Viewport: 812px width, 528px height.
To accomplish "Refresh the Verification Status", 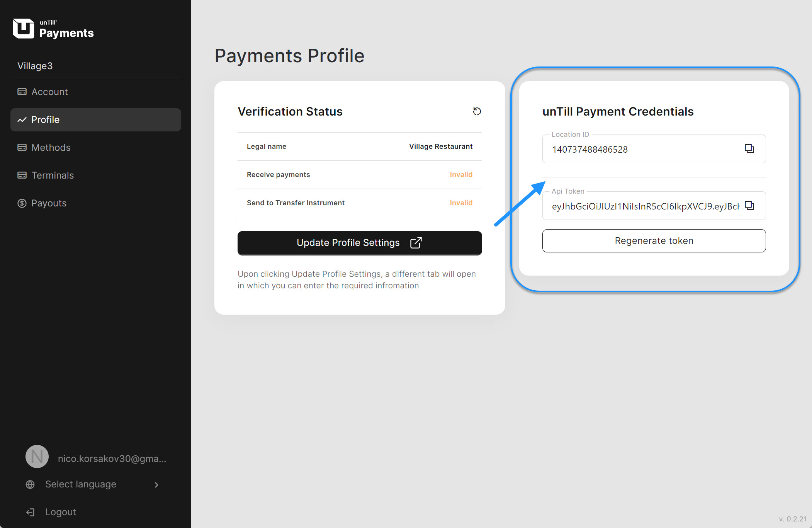I will pos(477,111).
